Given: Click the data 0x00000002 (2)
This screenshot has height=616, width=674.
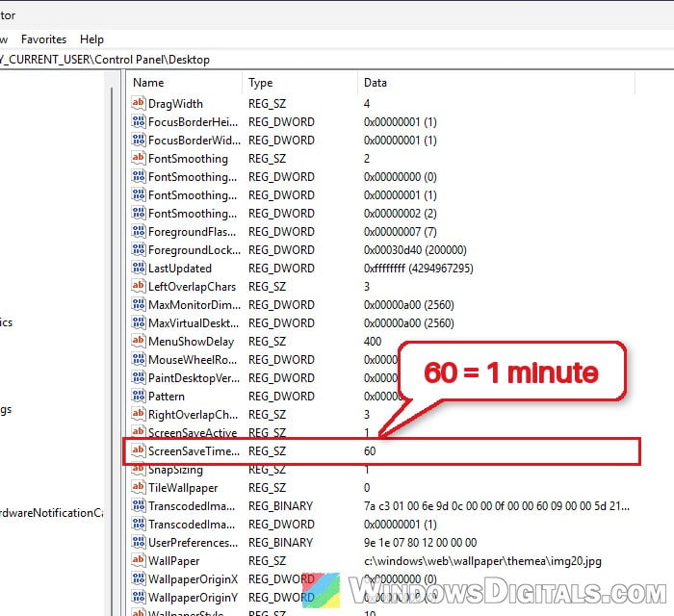Looking at the screenshot, I should point(400,214).
